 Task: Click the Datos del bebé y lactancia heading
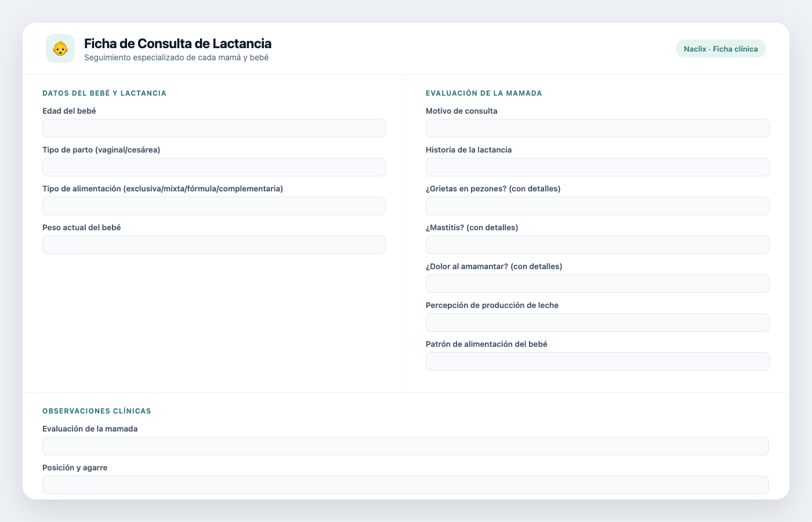pyautogui.click(x=104, y=93)
